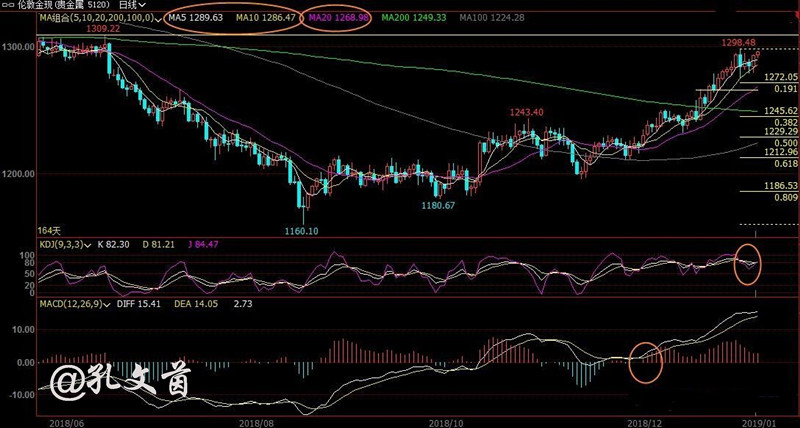Select the KDJ D 81.21 value

pos(159,245)
